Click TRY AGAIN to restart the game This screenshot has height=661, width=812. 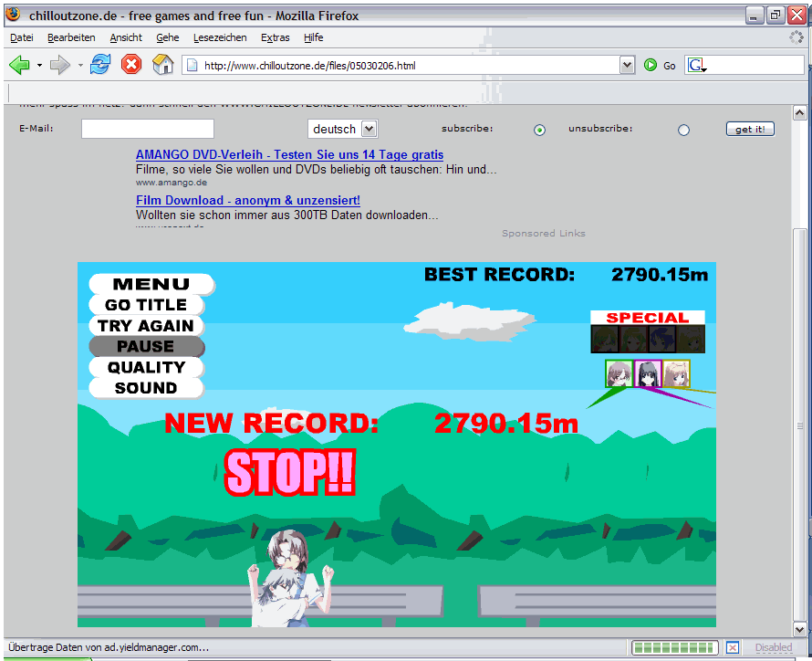coord(146,325)
